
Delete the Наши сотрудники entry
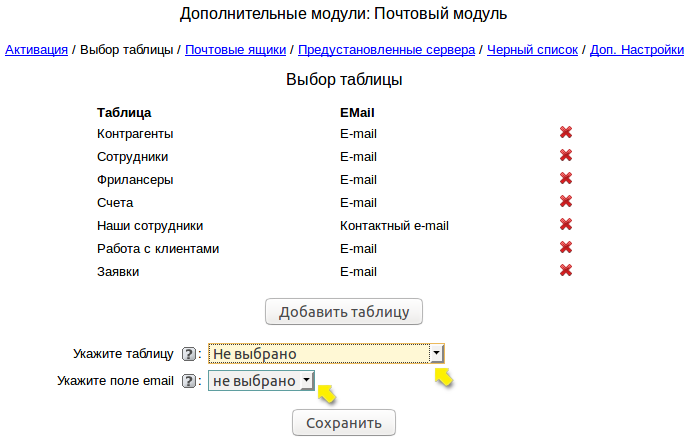pyautogui.click(x=565, y=225)
